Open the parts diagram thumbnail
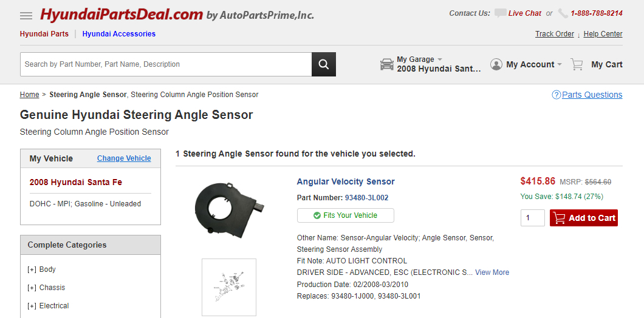Screen dimensions: 644x318 click(229, 287)
